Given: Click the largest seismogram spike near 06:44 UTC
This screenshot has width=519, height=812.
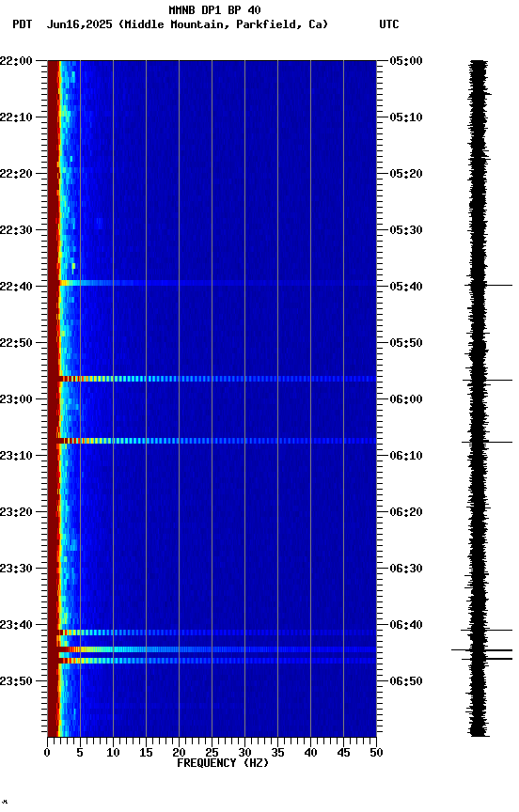Looking at the screenshot, I should [482, 650].
